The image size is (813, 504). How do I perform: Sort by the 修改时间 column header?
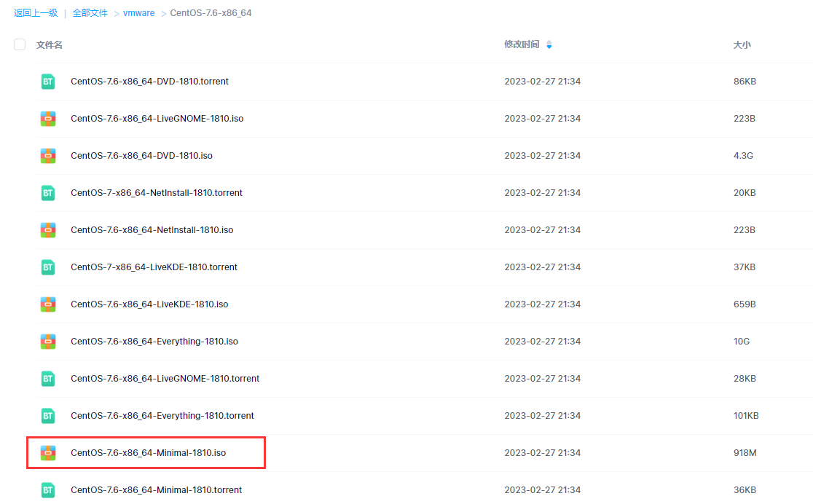tap(522, 44)
